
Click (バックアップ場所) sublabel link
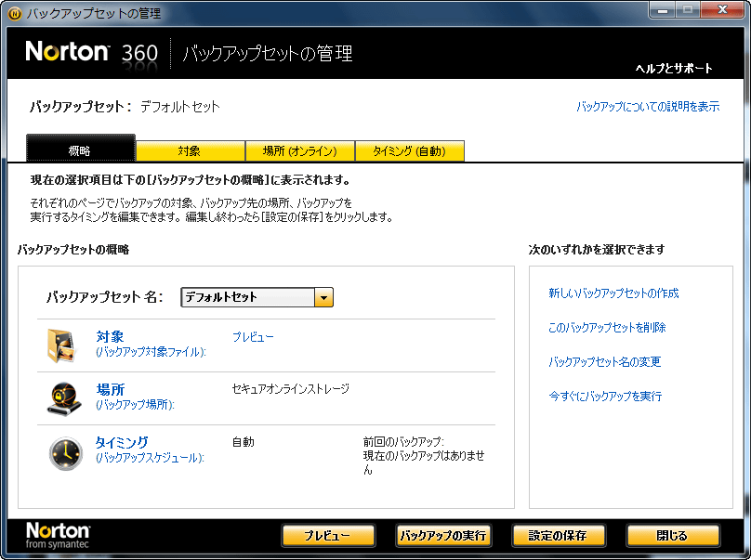(135, 405)
